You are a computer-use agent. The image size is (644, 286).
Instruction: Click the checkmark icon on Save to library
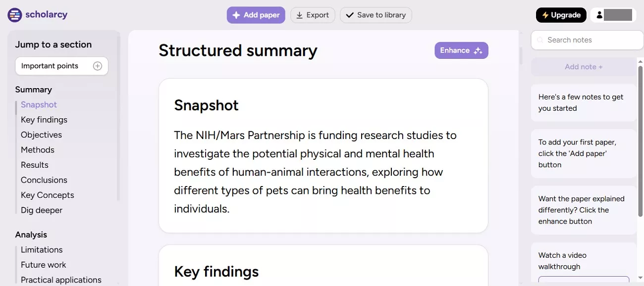pyautogui.click(x=350, y=15)
